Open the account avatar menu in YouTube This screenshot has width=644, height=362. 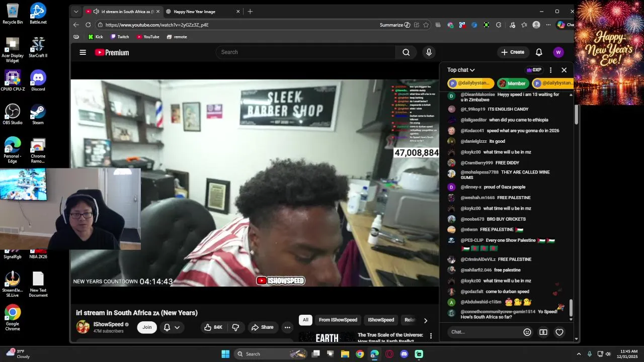[x=558, y=52]
